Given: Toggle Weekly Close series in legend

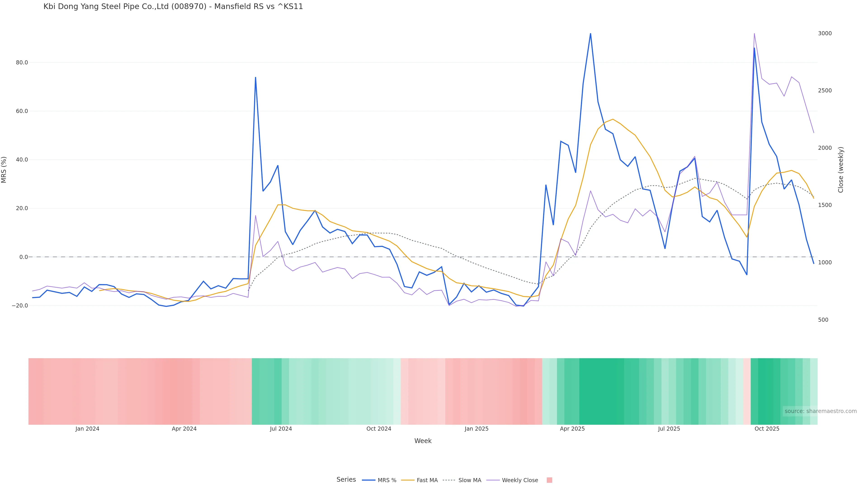Looking at the screenshot, I should pos(520,480).
